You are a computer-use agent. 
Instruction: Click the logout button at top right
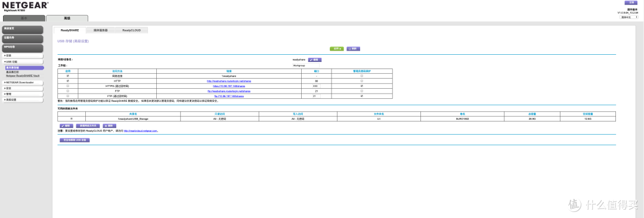point(631,2)
